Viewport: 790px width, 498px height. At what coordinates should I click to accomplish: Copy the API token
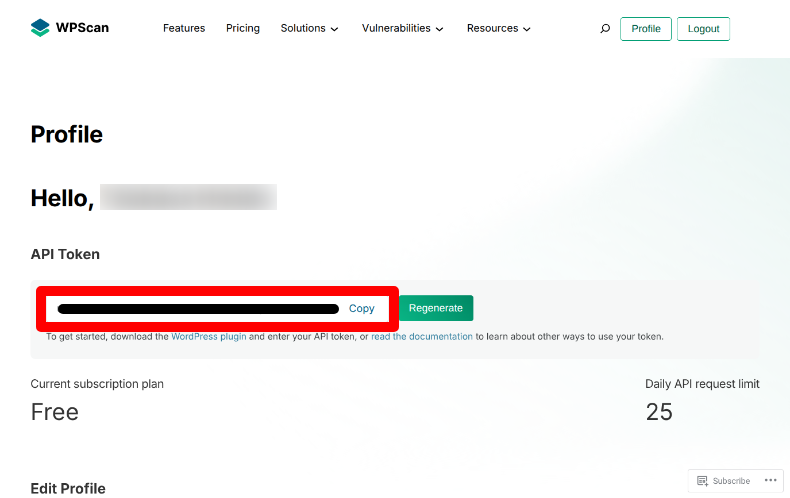pyautogui.click(x=362, y=308)
